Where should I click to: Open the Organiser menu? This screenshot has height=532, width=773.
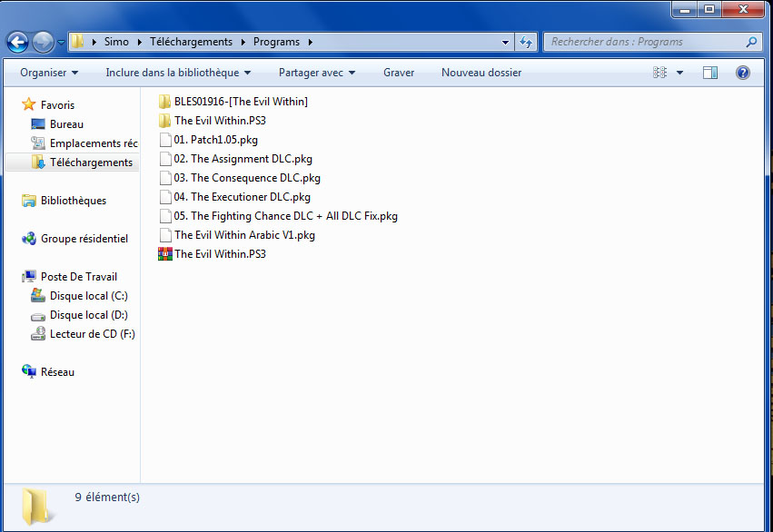[x=49, y=73]
